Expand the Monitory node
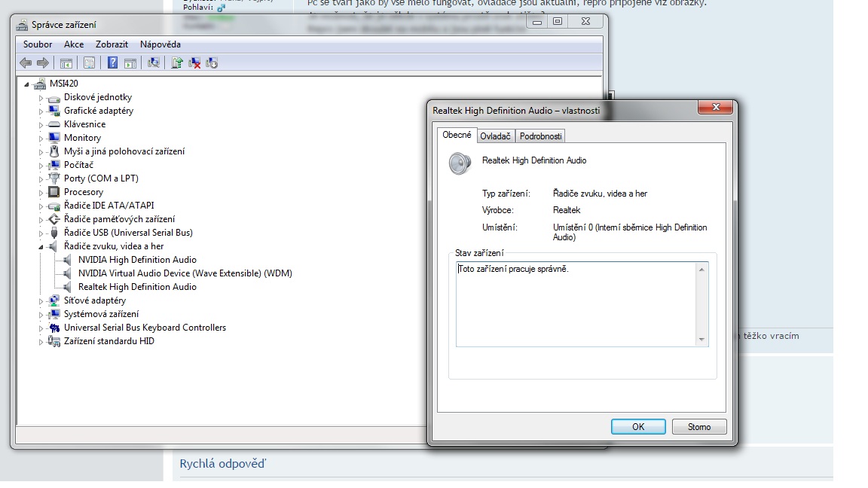This screenshot has height=488, width=868. [41, 139]
